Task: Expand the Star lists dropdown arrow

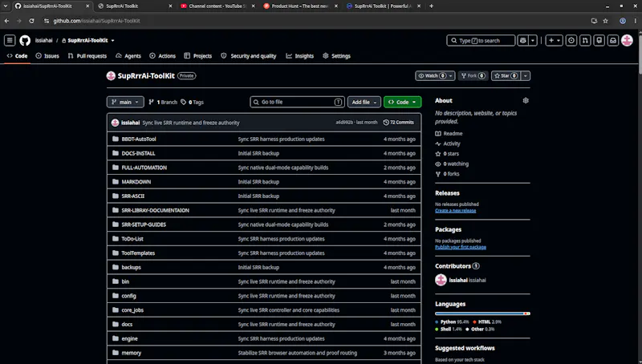Action: click(x=526, y=75)
